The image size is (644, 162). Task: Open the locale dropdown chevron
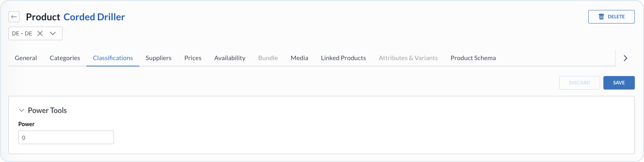[x=53, y=33]
